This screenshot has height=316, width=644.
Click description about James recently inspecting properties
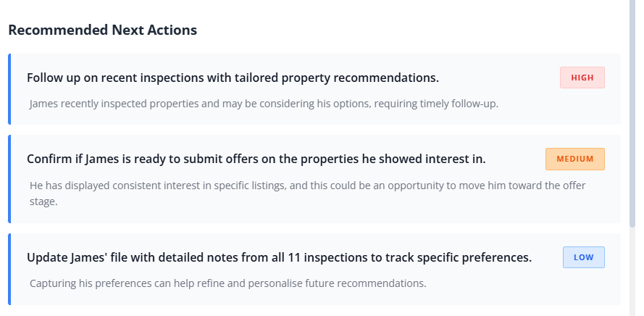click(x=264, y=104)
